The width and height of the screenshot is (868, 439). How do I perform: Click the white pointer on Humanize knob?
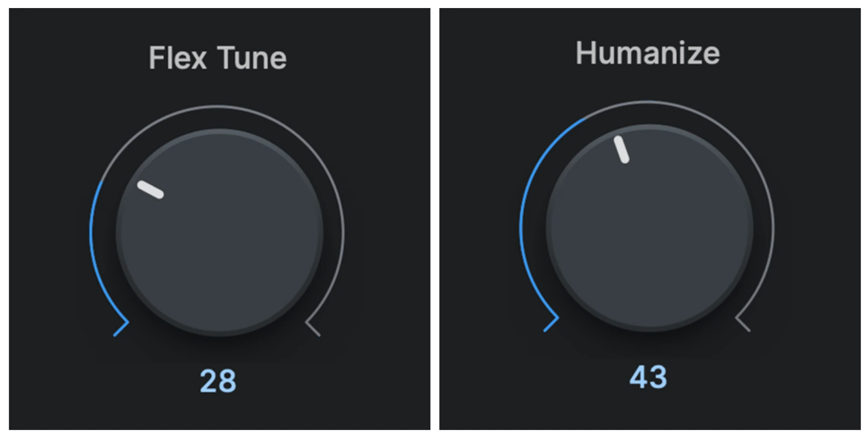pos(622,150)
